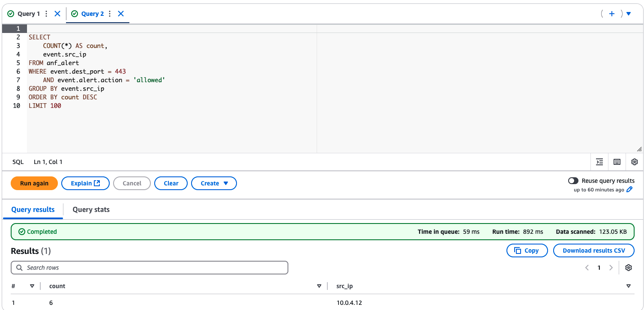Copy the query results
The height and width of the screenshot is (310, 644).
point(527,250)
